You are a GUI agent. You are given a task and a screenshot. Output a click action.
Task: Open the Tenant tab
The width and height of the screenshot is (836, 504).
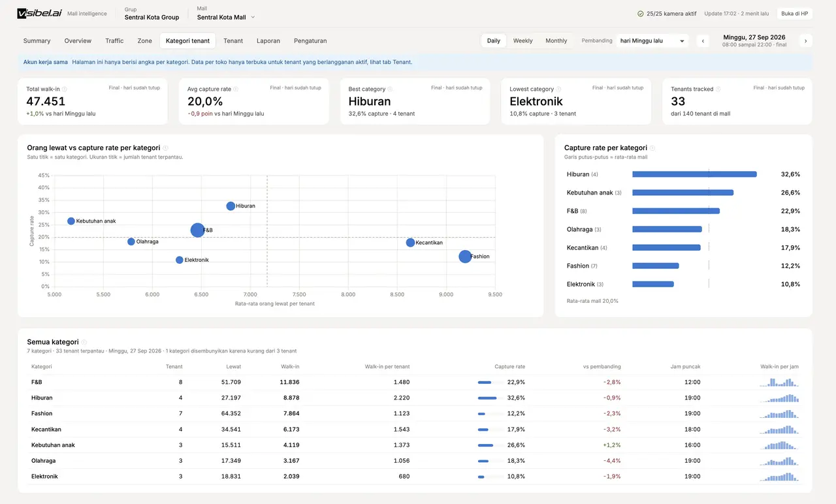tap(233, 40)
